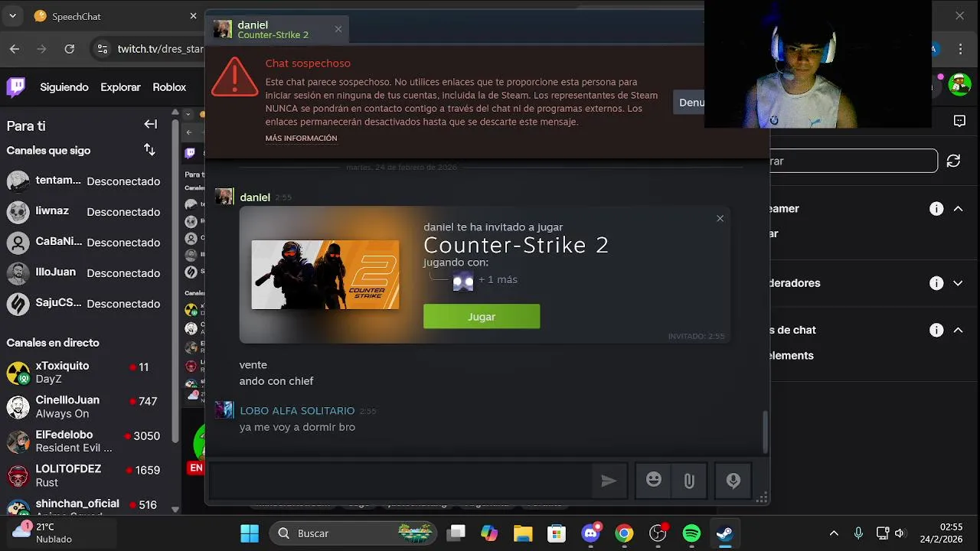Screen dimensions: 980x551
Task: Click daniel's avatar in the chat message
Action: [224, 197]
